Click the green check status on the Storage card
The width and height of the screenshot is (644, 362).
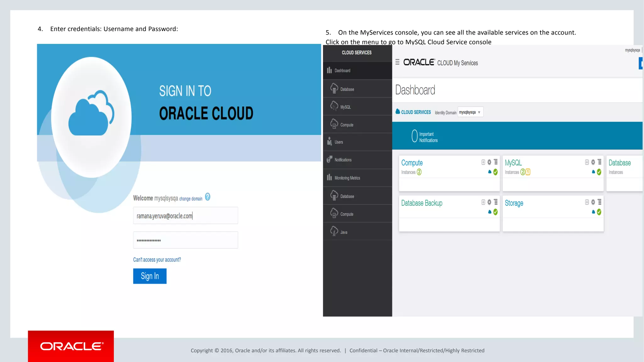pos(599,212)
